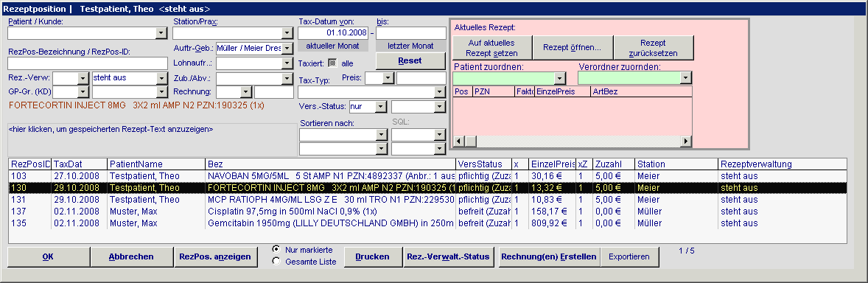This screenshot has height=283, width=868.
Task: Click the 'Rezept zurücksetzen' button
Action: pos(654,48)
